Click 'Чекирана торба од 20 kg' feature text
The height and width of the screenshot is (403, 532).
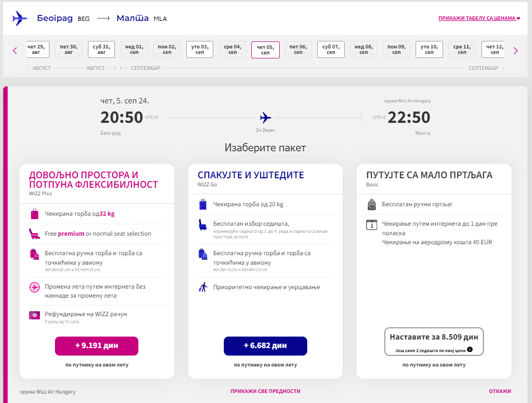pos(248,204)
